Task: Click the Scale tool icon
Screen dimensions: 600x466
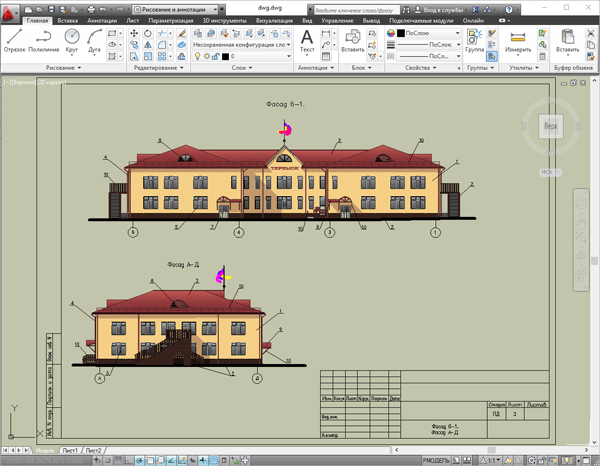Action: 148,57
